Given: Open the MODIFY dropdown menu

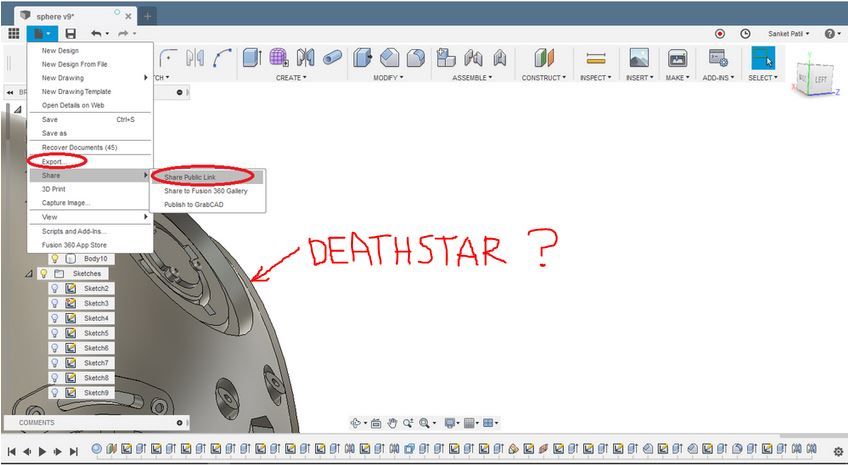Looking at the screenshot, I should click(386, 77).
